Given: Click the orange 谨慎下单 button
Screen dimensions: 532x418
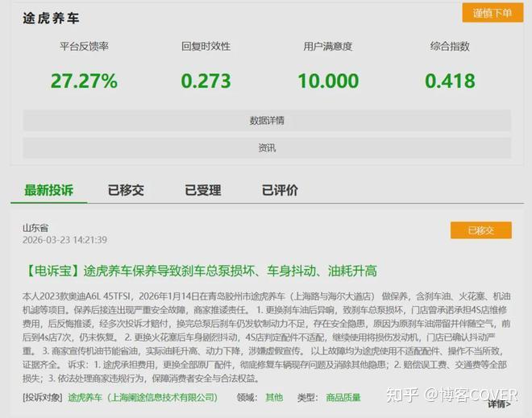Looking at the screenshot, I should click(493, 13).
